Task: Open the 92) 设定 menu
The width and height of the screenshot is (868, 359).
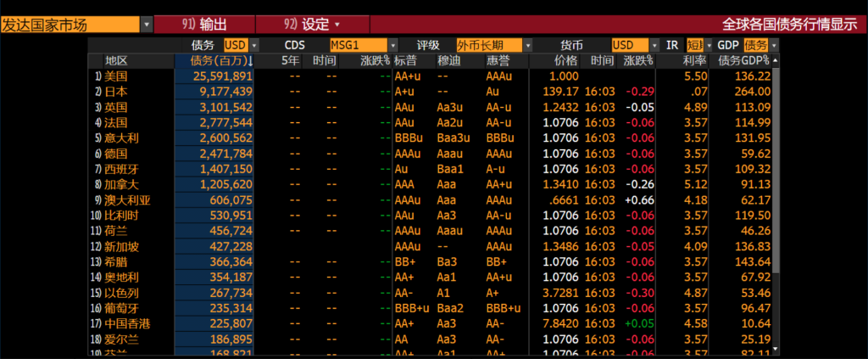Action: click(312, 25)
